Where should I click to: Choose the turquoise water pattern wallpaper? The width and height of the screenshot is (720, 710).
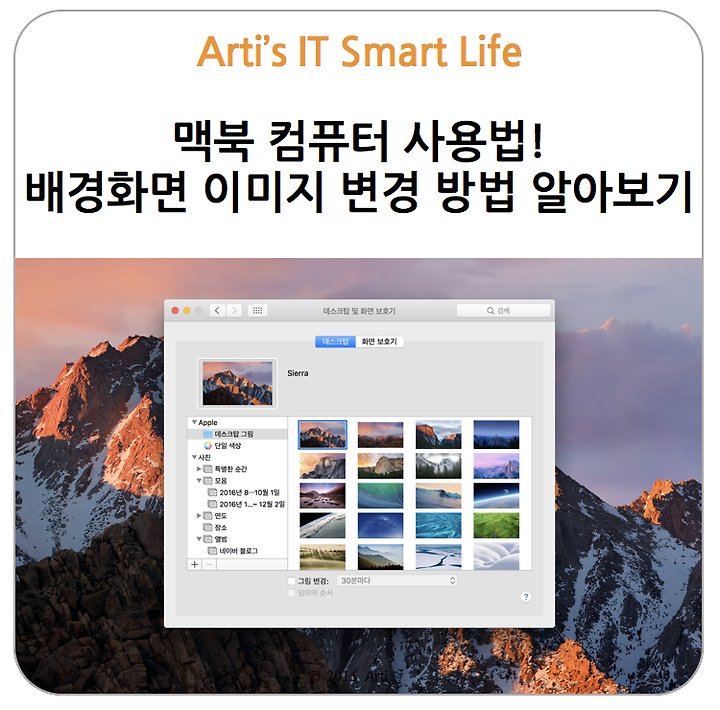pyautogui.click(x=439, y=525)
